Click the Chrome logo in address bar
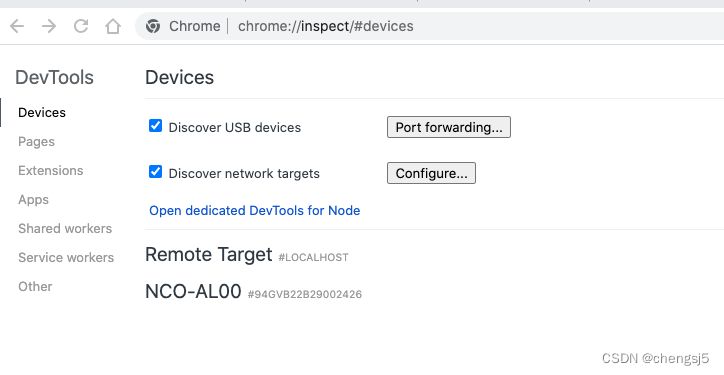 click(x=153, y=26)
